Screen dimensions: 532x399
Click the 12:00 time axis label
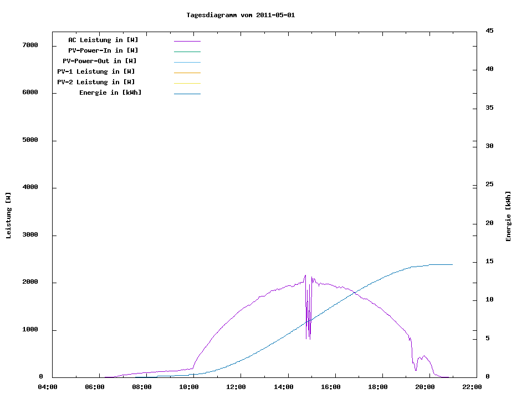237,387
